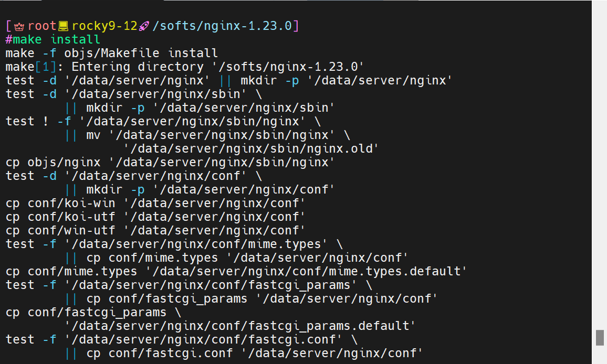Click line 'cp conf/koi-win'
The height and width of the screenshot is (364, 607).
click(155, 203)
